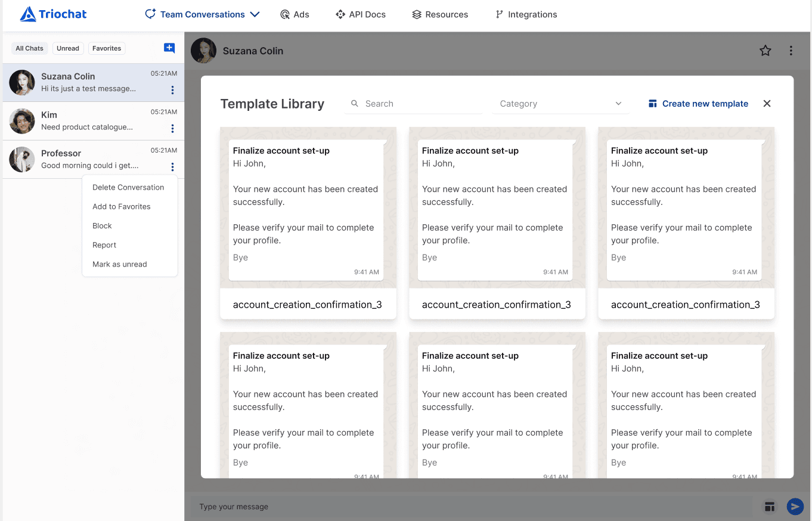The height and width of the screenshot is (521, 812).
Task: Open the Category dropdown in Template Library
Action: tap(559, 103)
